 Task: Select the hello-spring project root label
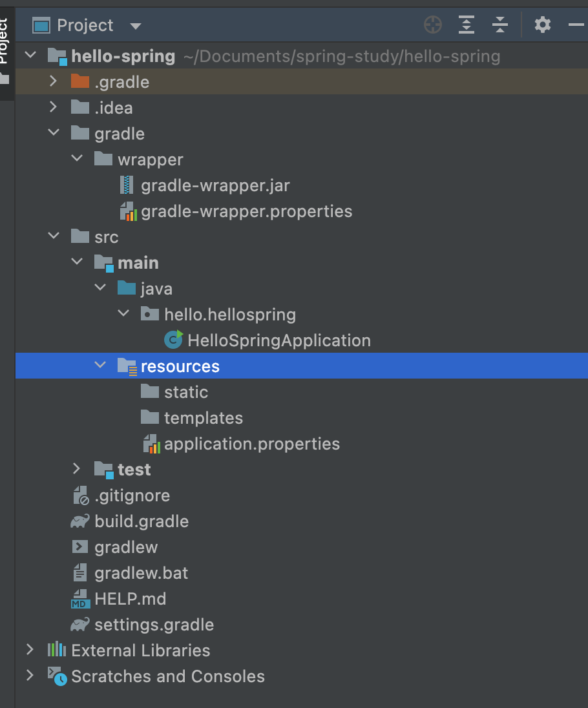pyautogui.click(x=123, y=56)
